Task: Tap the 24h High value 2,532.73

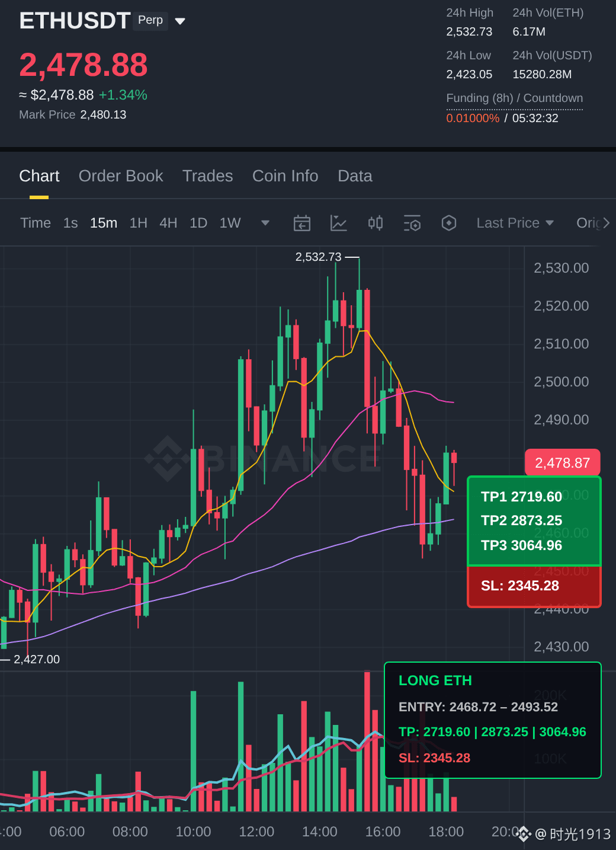Action: coord(469,31)
